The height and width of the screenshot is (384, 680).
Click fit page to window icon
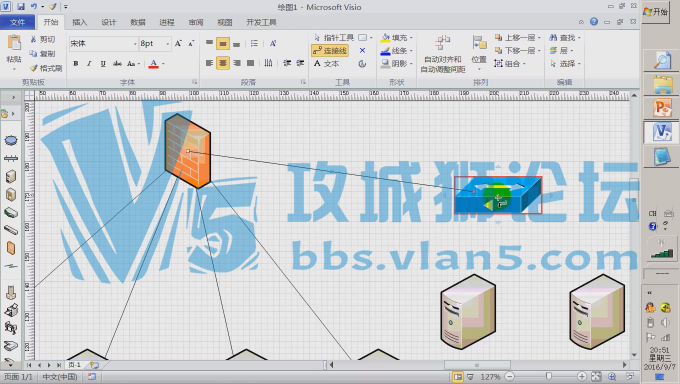[596, 377]
